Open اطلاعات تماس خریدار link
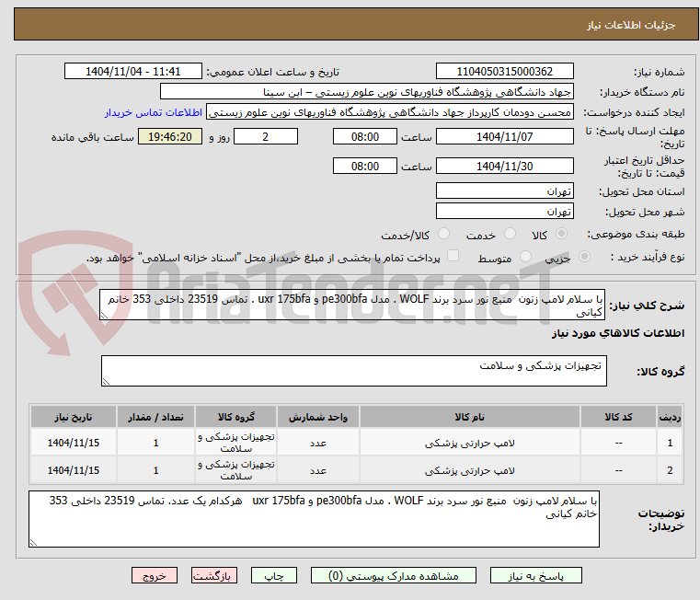This screenshot has height=600, width=700. (153, 112)
